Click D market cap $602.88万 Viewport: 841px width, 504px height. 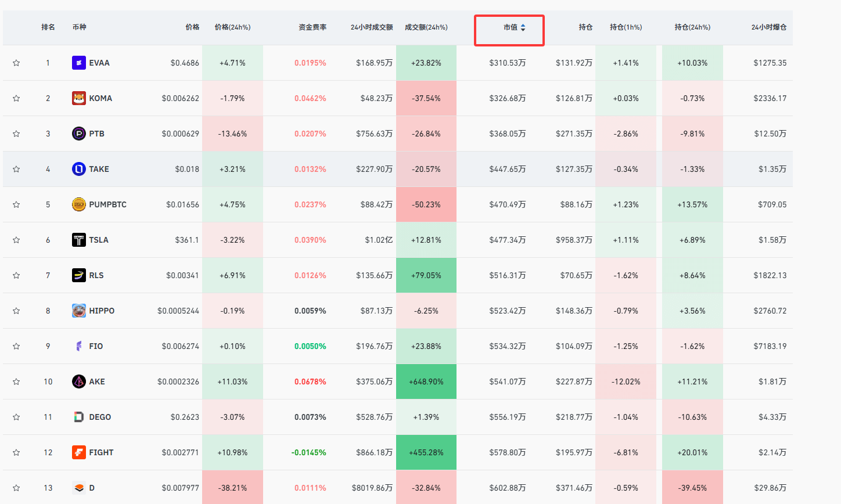[x=508, y=488]
